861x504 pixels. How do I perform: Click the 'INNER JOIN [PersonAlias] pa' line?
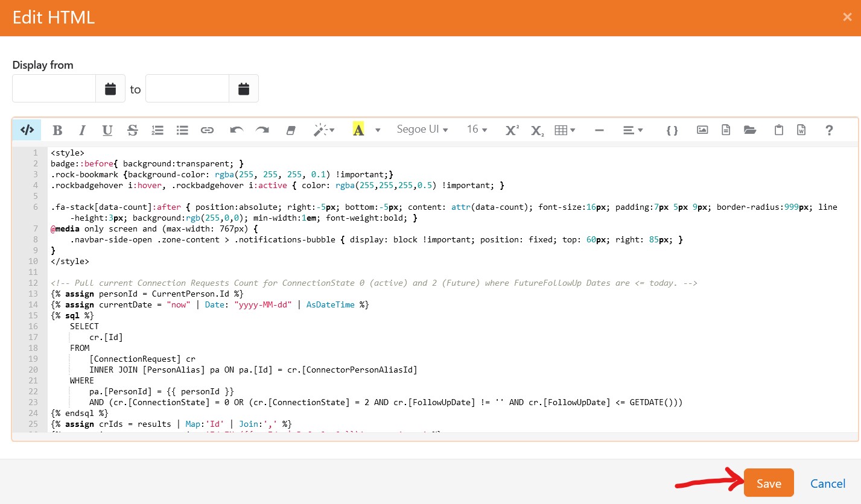[x=253, y=370]
